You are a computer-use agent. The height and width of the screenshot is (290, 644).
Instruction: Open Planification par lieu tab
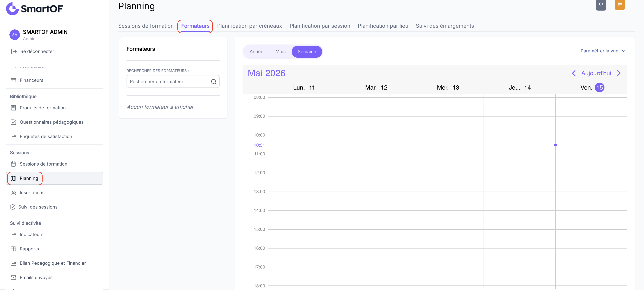pos(383,26)
